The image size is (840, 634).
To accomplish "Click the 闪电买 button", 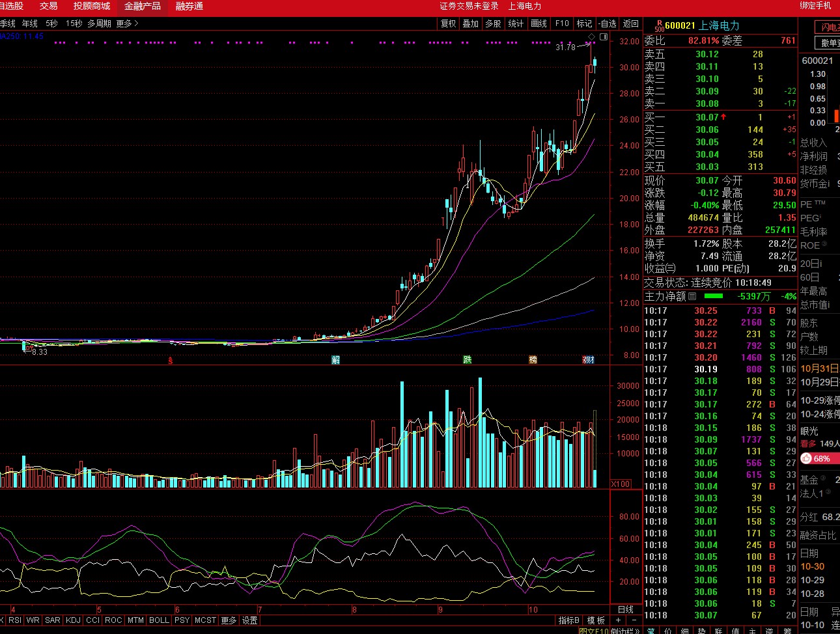I will pos(828,27).
